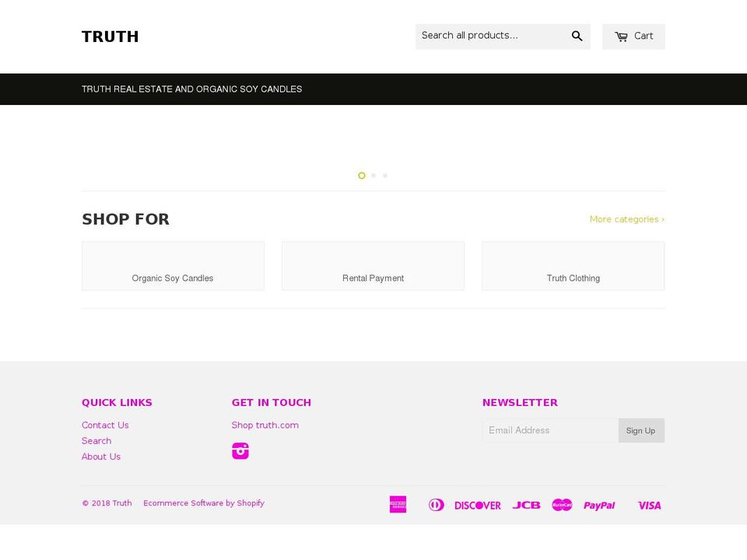This screenshot has width=747, height=560.
Task: Click the Visa payment icon
Action: [649, 506]
